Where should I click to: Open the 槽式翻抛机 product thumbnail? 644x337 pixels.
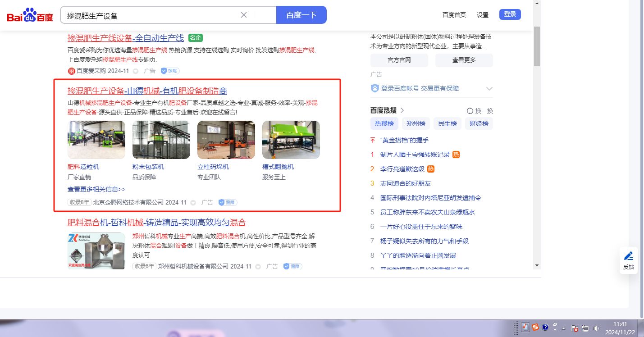tap(291, 140)
